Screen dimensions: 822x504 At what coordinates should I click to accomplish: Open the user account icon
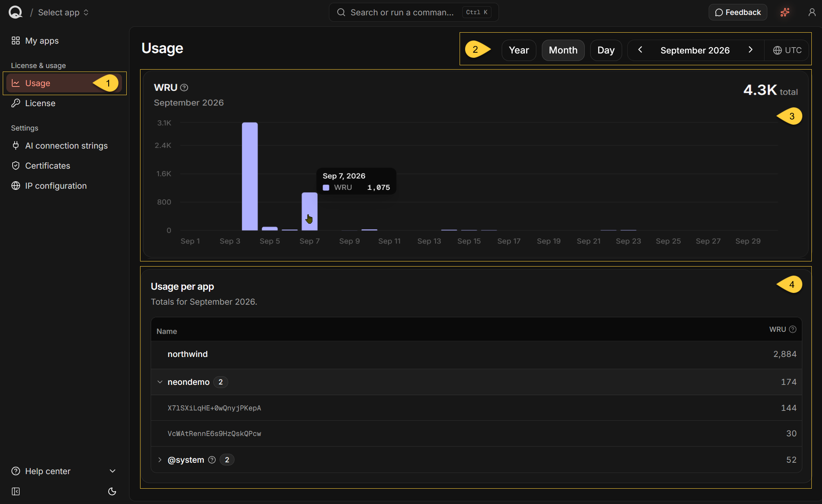(x=812, y=12)
